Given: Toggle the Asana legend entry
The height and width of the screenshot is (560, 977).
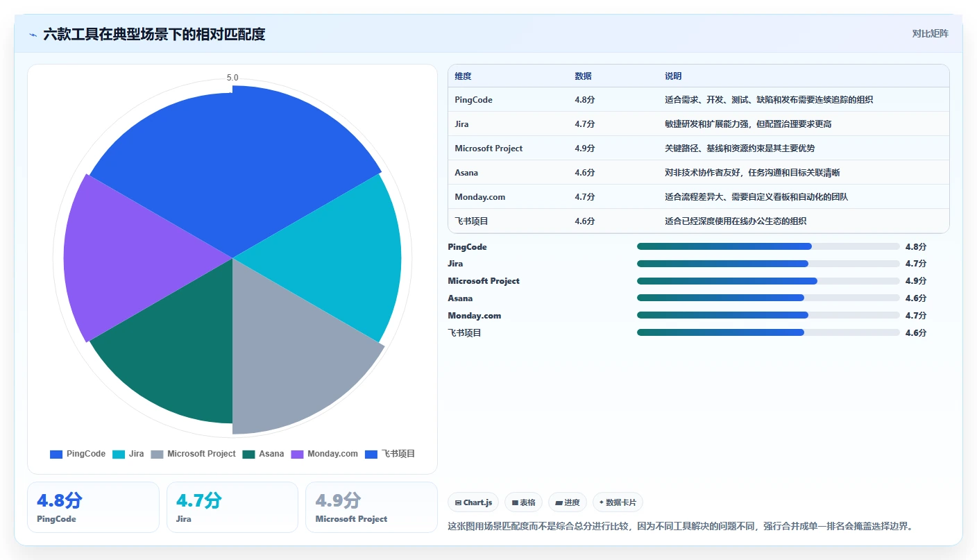Looking at the screenshot, I should (263, 454).
